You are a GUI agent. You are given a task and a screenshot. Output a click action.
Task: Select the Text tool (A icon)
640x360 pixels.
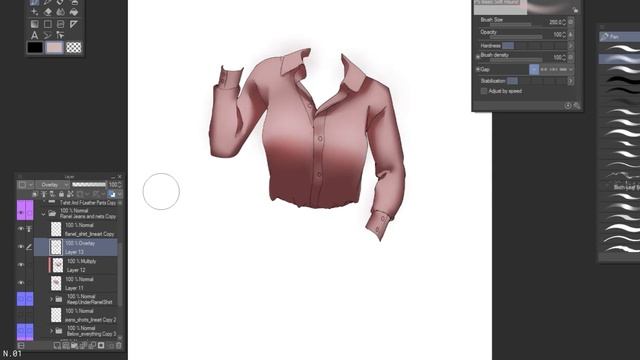point(35,36)
